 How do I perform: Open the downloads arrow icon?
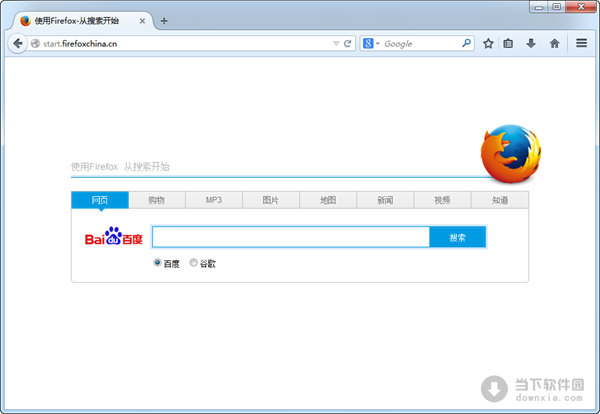531,44
